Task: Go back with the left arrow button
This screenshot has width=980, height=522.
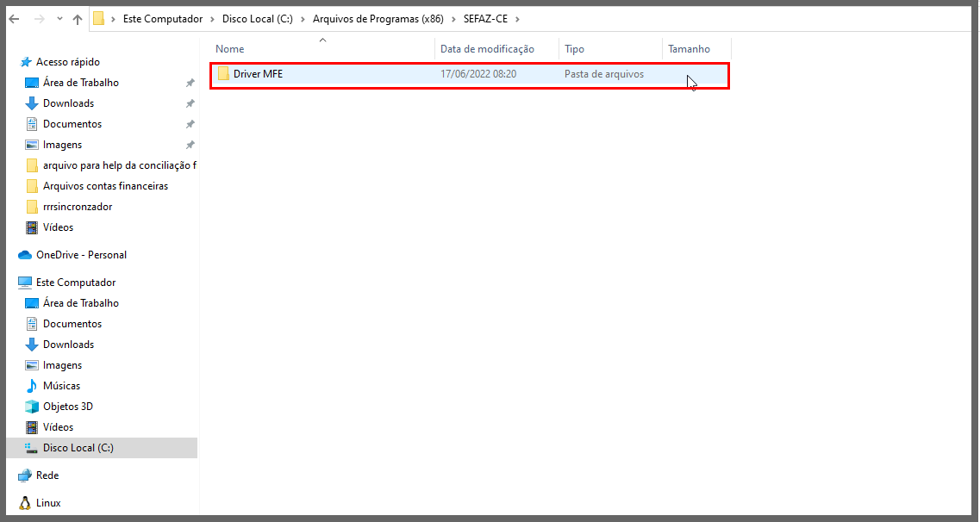Action: click(15, 19)
